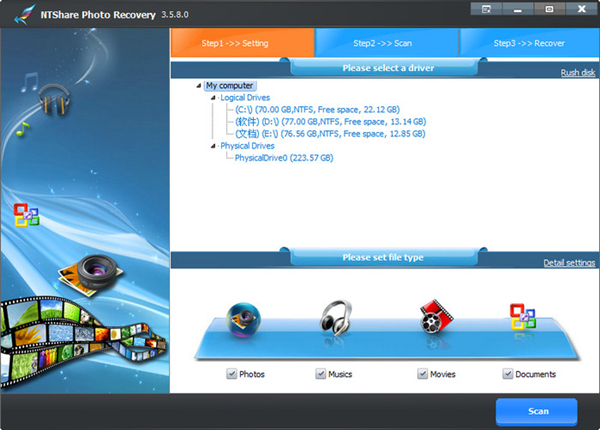Switch to Step1 Setting tab
Image resolution: width=600 pixels, height=430 pixels.
pos(243,43)
